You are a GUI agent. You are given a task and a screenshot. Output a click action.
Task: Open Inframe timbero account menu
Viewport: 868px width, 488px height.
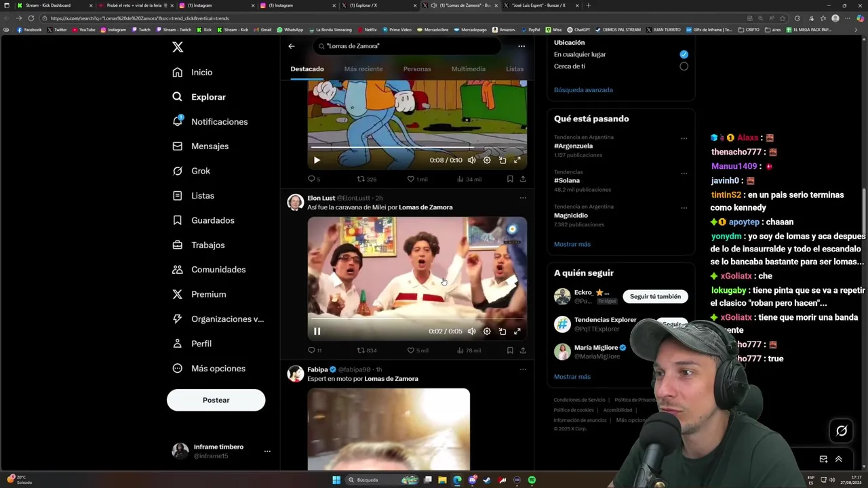point(221,451)
